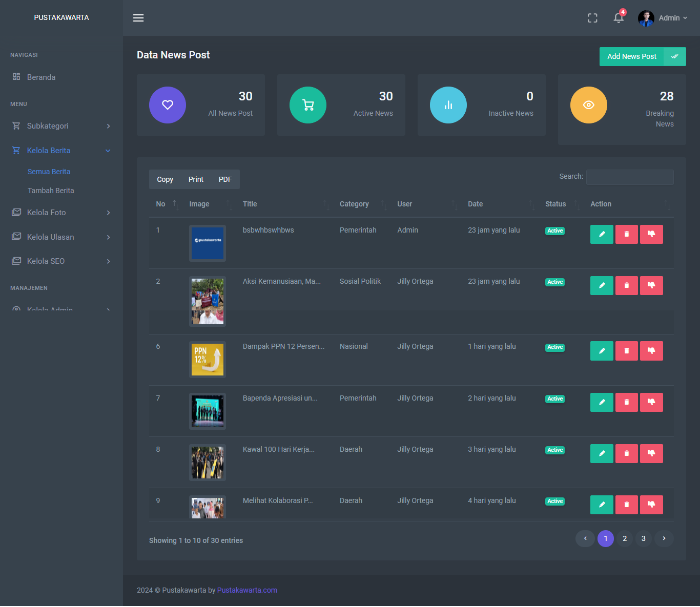Deactivate bsbwhbswhbws post with thumbs-down
700x607 pixels.
651,234
